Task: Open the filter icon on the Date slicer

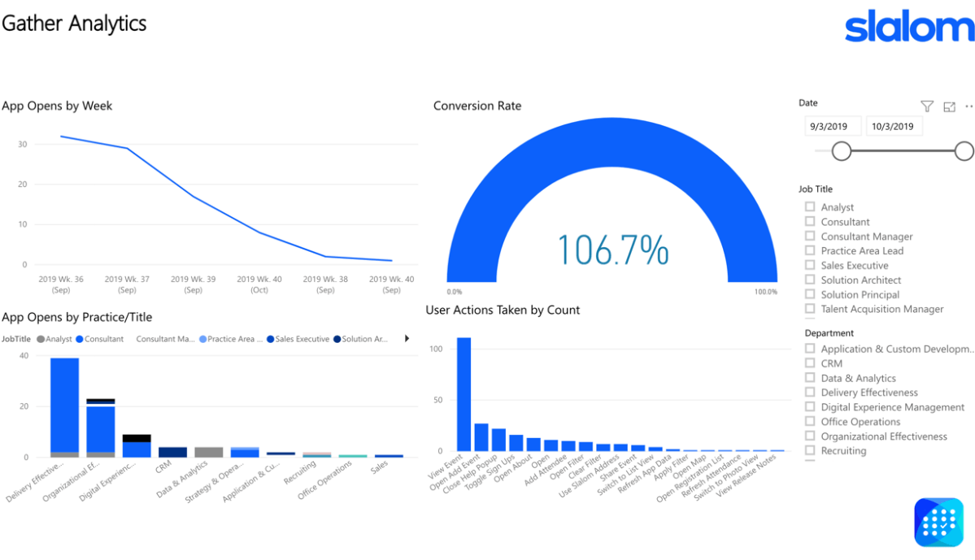Action: click(926, 106)
